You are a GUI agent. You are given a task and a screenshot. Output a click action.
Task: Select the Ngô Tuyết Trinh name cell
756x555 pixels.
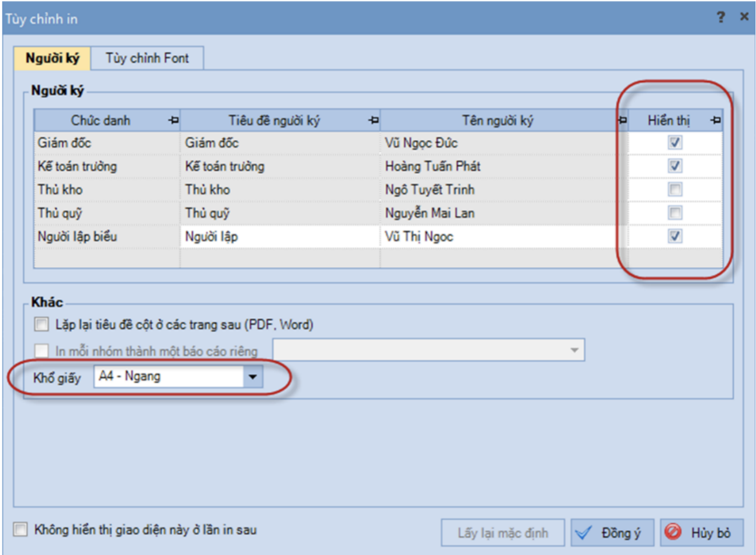pyautogui.click(x=504, y=189)
